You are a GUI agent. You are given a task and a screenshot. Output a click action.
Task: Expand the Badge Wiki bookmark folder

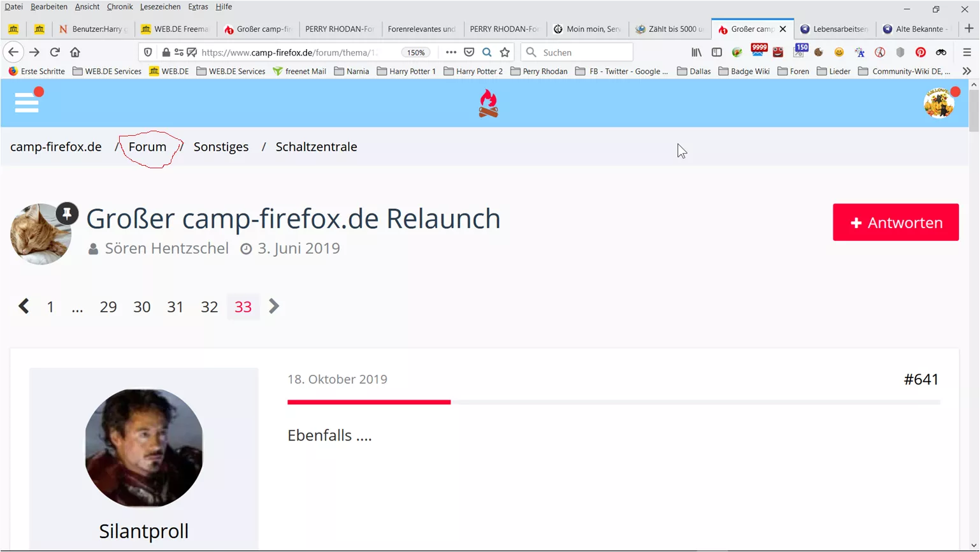[744, 71]
